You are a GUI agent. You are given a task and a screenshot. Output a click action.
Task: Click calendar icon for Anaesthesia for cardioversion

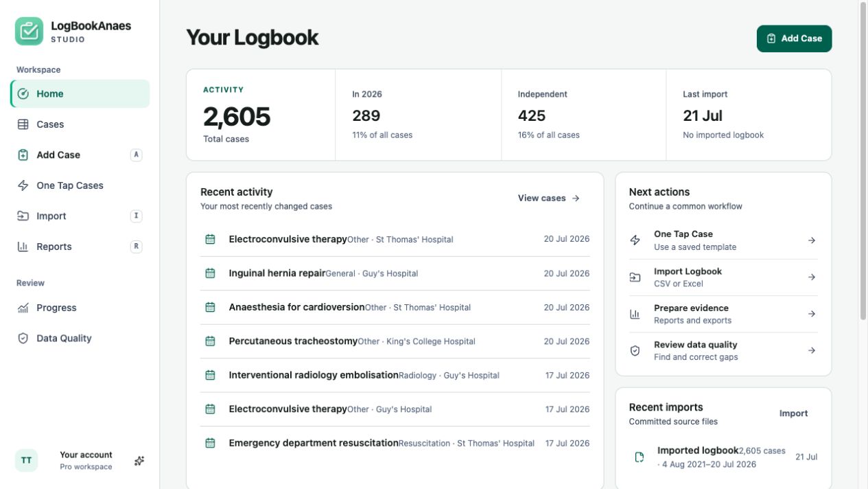[210, 308]
